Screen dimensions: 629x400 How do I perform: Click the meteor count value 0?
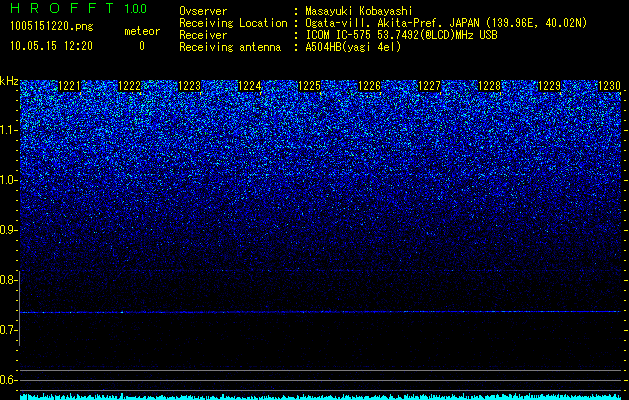[x=142, y=46]
